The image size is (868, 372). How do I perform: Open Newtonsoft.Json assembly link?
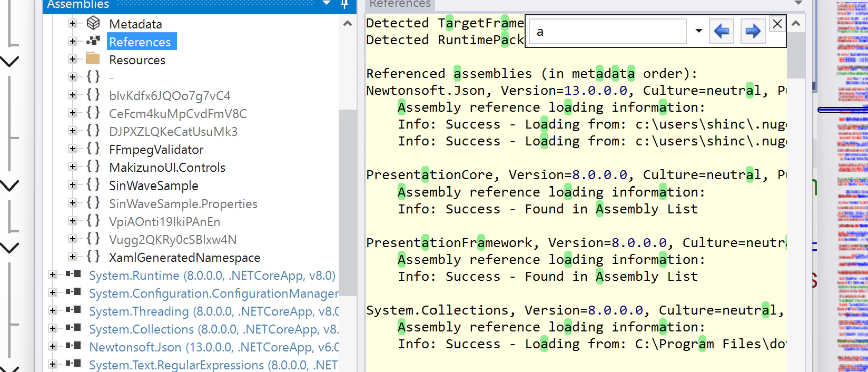214,347
